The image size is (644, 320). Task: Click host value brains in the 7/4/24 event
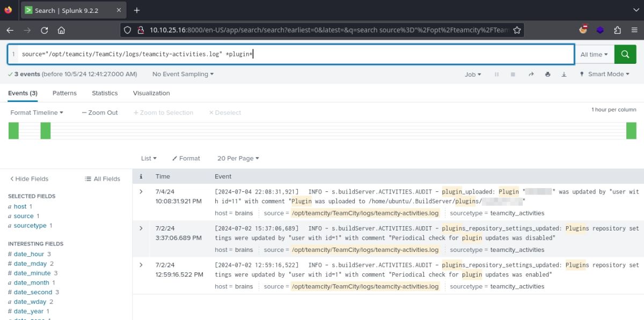pyautogui.click(x=244, y=213)
